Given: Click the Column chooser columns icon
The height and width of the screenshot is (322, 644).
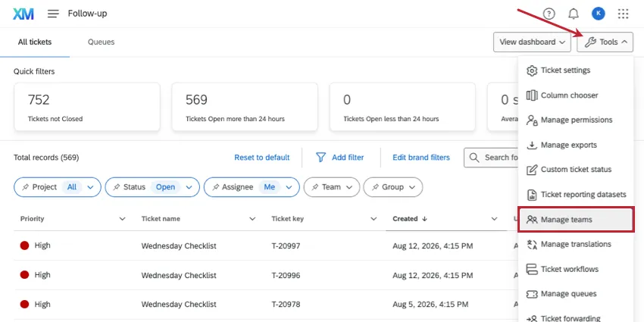Looking at the screenshot, I should click(532, 95).
